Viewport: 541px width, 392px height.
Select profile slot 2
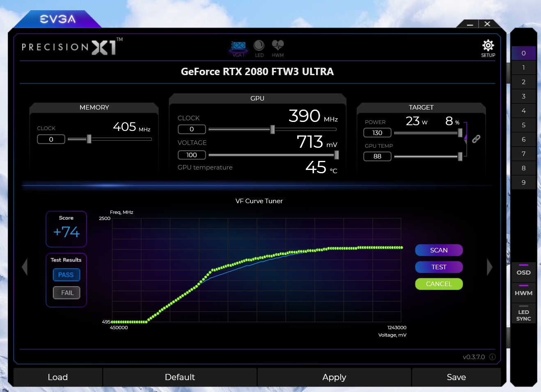coord(523,82)
